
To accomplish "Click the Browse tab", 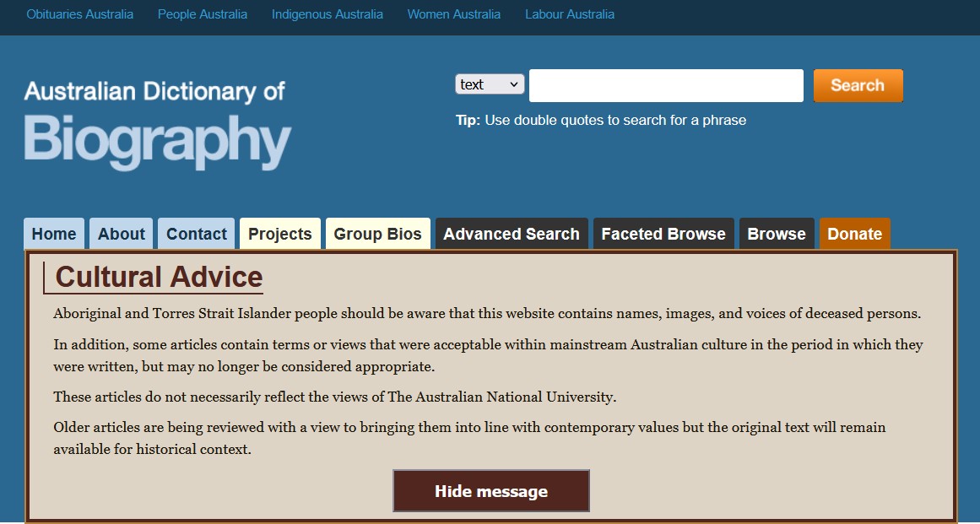I will pyautogui.click(x=777, y=234).
